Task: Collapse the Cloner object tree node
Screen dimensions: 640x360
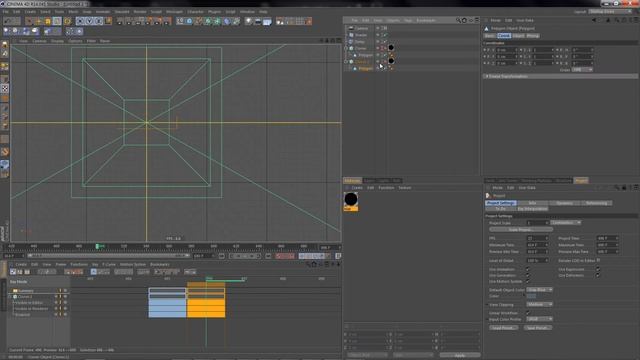Action: tap(346, 48)
